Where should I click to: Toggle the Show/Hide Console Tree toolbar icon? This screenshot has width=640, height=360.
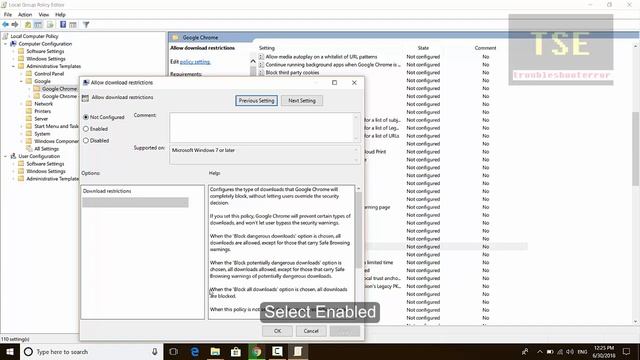pyautogui.click(x=38, y=24)
